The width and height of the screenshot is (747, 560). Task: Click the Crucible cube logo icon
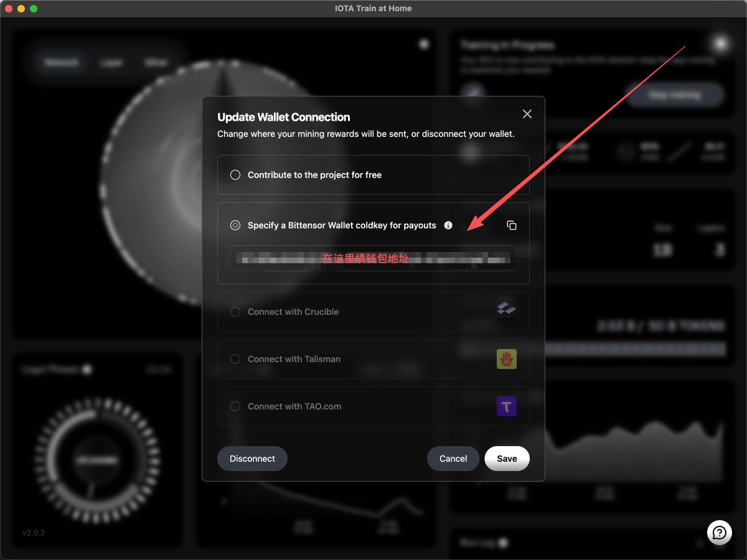click(507, 311)
